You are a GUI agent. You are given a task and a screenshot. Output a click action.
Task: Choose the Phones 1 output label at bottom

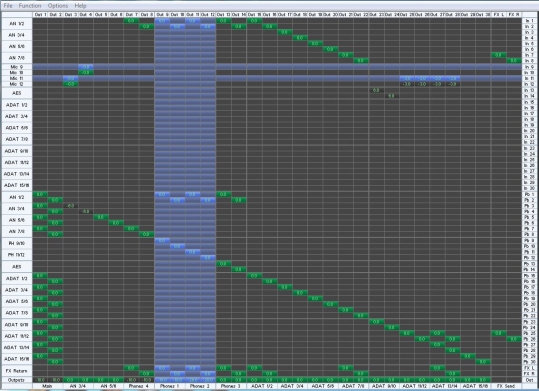point(170,386)
